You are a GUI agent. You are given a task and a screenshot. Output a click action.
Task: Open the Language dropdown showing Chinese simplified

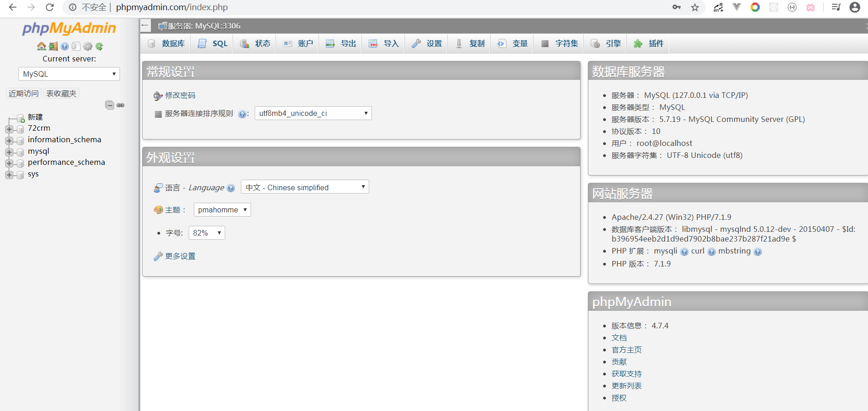click(305, 187)
